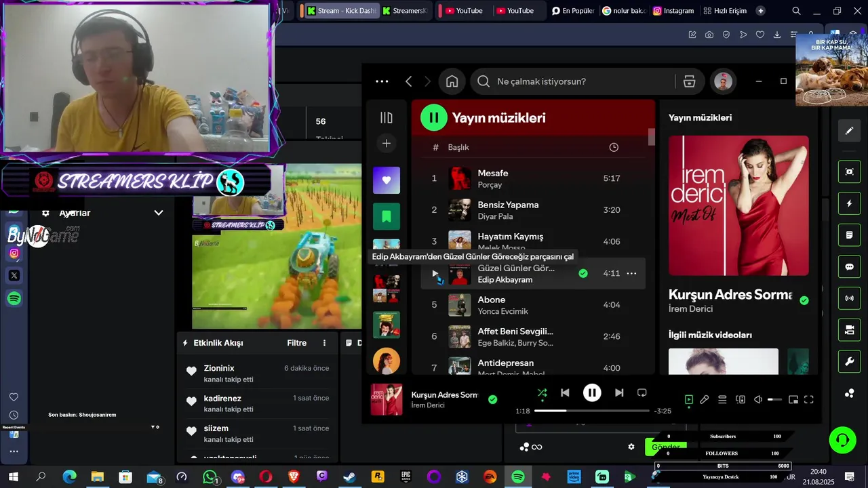Click the duration clock column header
This screenshot has height=488, width=868.
coord(614,147)
